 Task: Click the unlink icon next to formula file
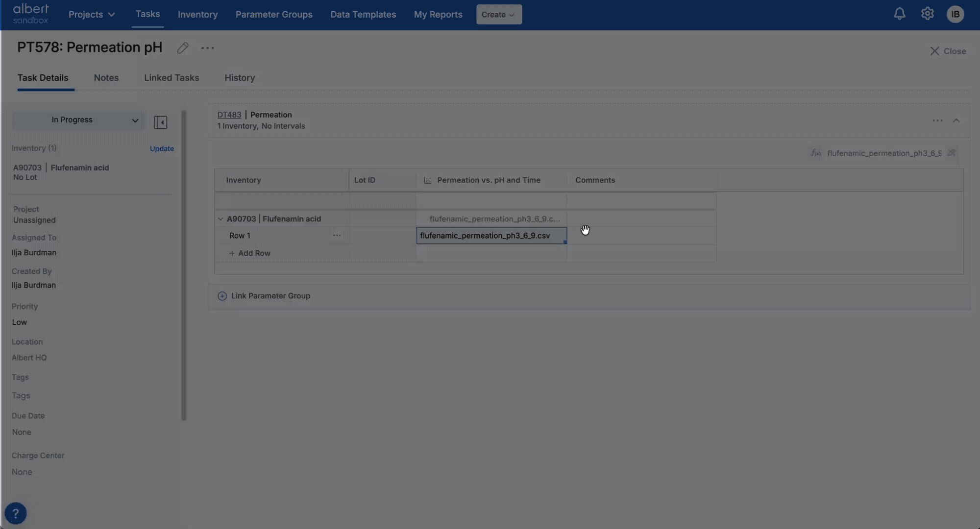pyautogui.click(x=951, y=153)
